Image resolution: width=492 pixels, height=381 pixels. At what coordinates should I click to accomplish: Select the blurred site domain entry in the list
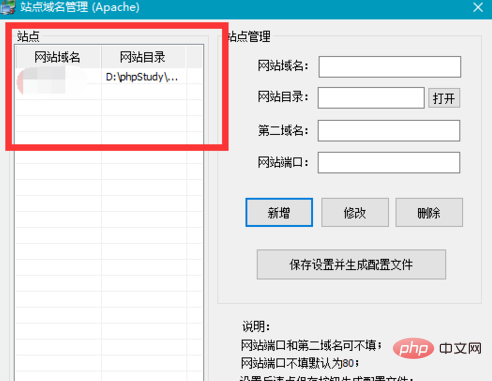tap(53, 80)
